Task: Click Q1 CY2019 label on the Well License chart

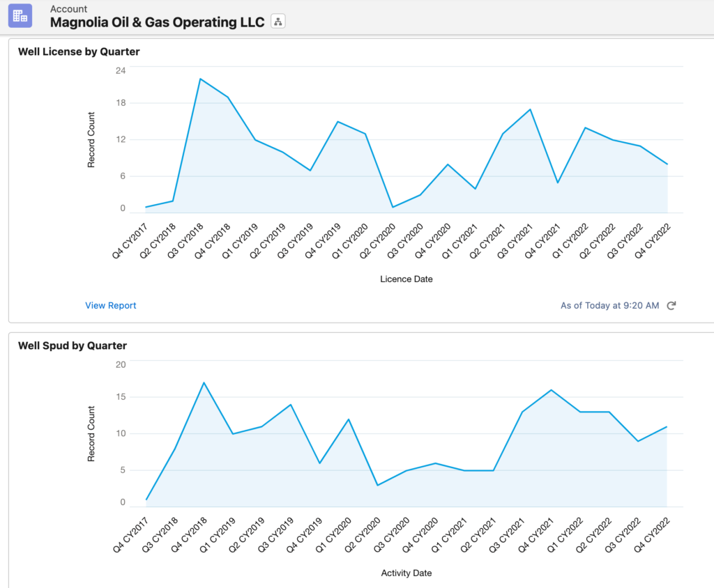Action: coord(240,241)
